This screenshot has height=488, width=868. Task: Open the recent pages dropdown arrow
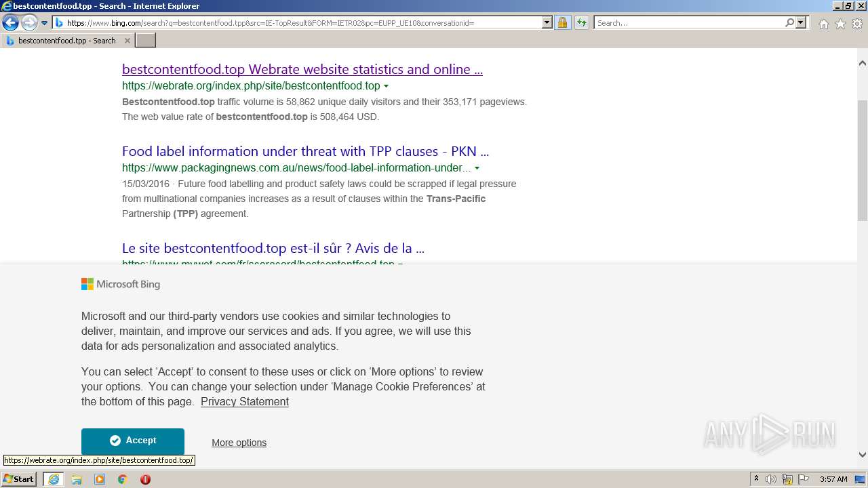point(45,23)
